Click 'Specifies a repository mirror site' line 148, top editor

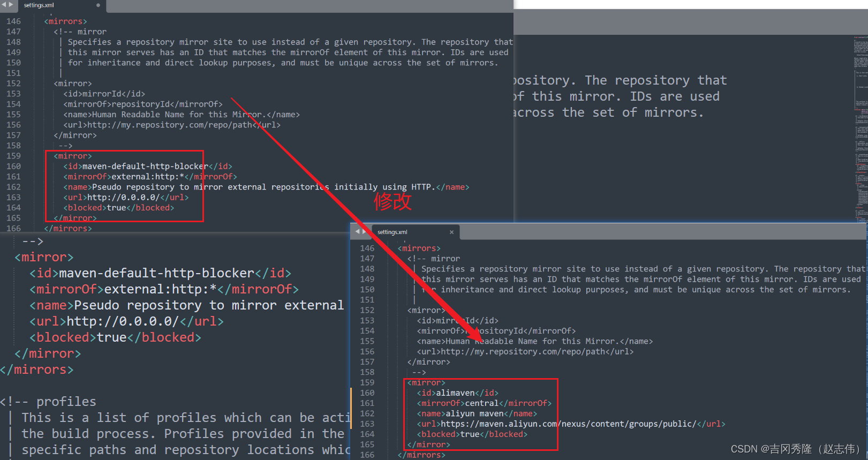coord(290,42)
